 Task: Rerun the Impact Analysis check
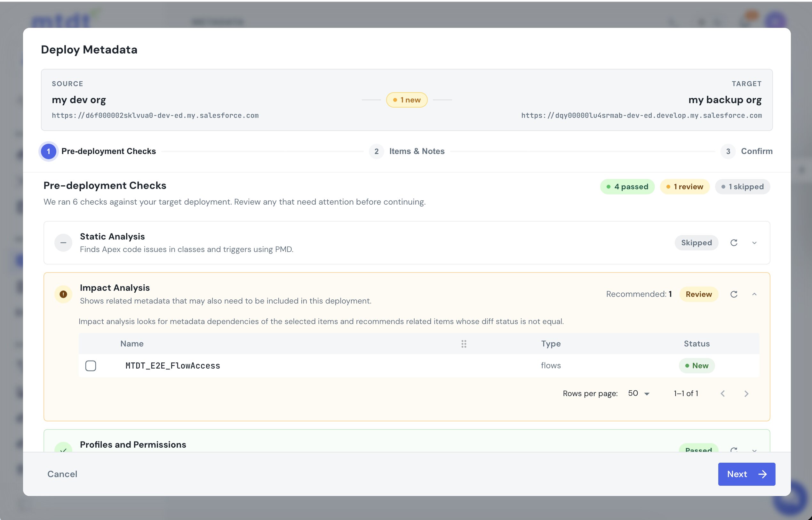pyautogui.click(x=734, y=294)
